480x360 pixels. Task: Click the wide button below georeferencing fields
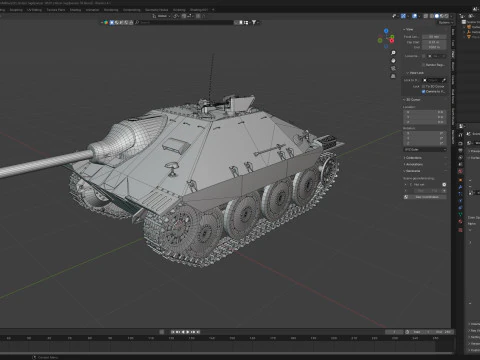[426, 197]
